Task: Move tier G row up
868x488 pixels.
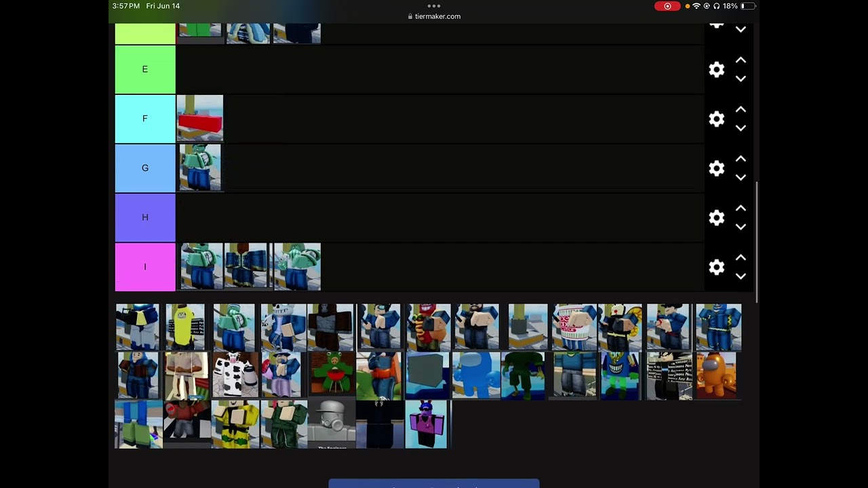Action: click(x=741, y=159)
